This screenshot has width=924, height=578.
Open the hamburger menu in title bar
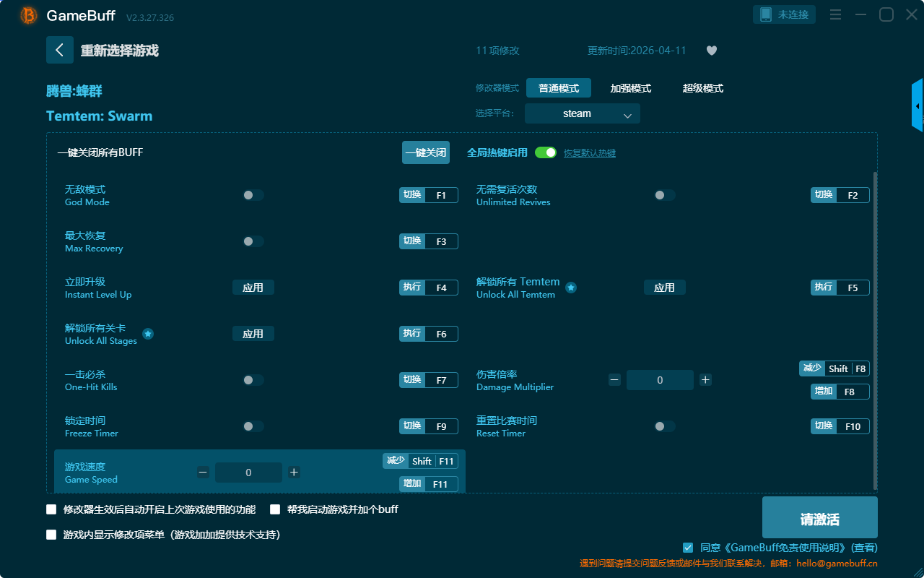[835, 14]
